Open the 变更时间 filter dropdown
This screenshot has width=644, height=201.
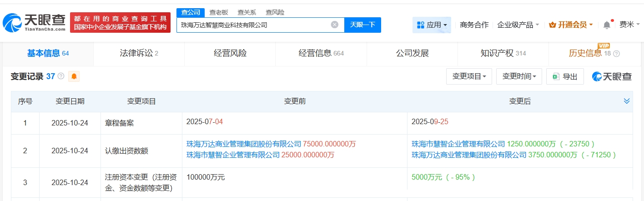519,76
